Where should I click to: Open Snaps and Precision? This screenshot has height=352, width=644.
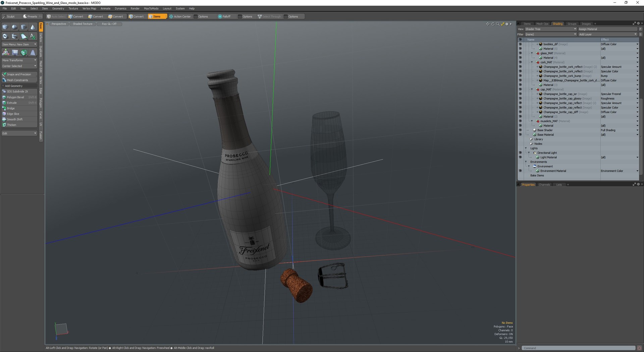pyautogui.click(x=19, y=74)
